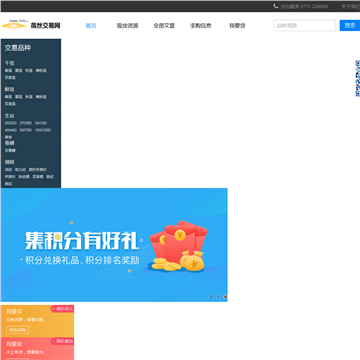Click the QR code widget at right edge
Screen dimensions: 360x360
point(358,78)
